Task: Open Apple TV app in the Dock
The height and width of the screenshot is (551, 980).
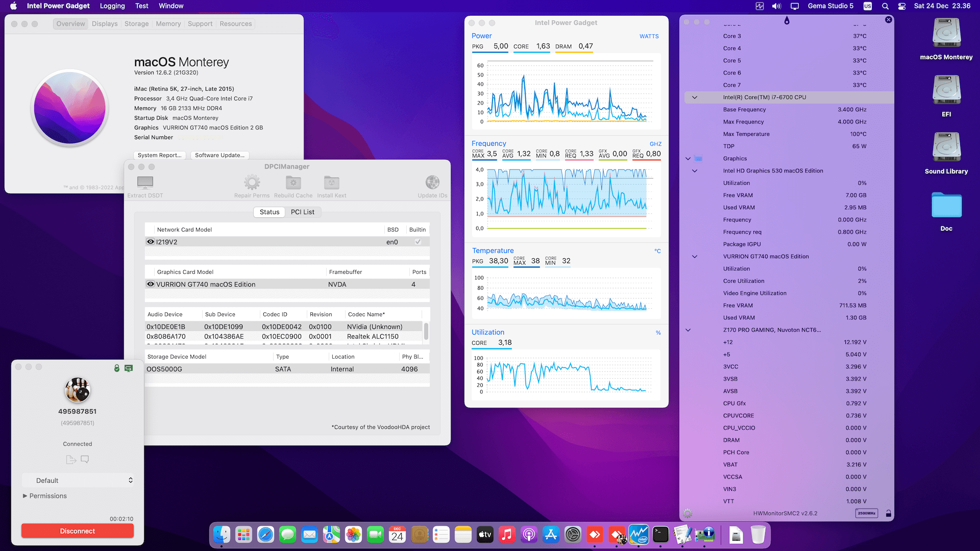Action: [x=485, y=535]
